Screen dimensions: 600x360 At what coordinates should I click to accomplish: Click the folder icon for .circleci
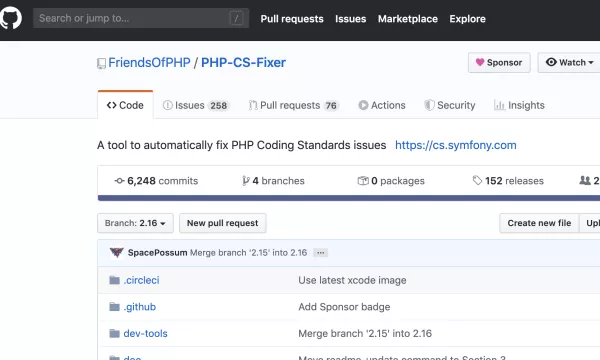coord(114,280)
